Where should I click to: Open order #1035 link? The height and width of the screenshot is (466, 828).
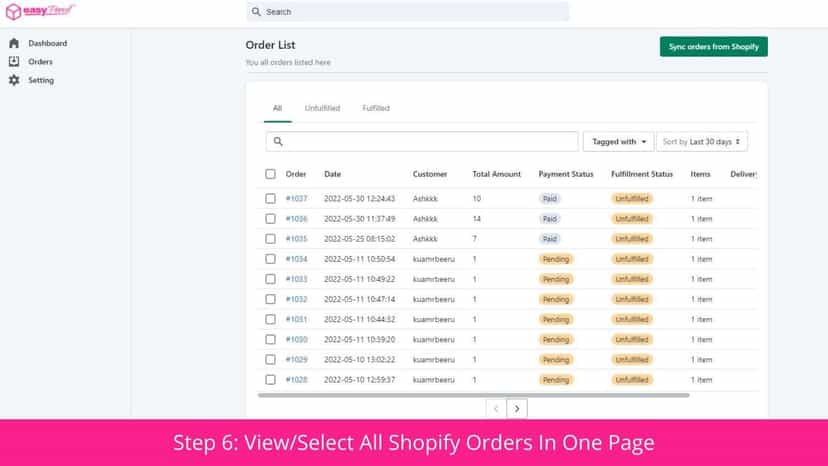296,239
